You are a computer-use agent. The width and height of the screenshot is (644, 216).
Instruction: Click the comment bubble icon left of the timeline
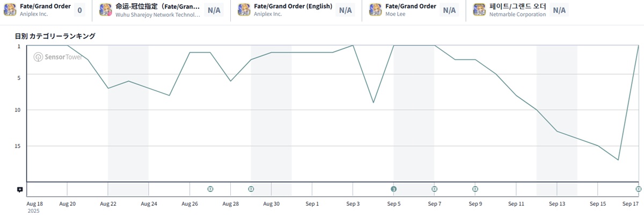[20, 190]
